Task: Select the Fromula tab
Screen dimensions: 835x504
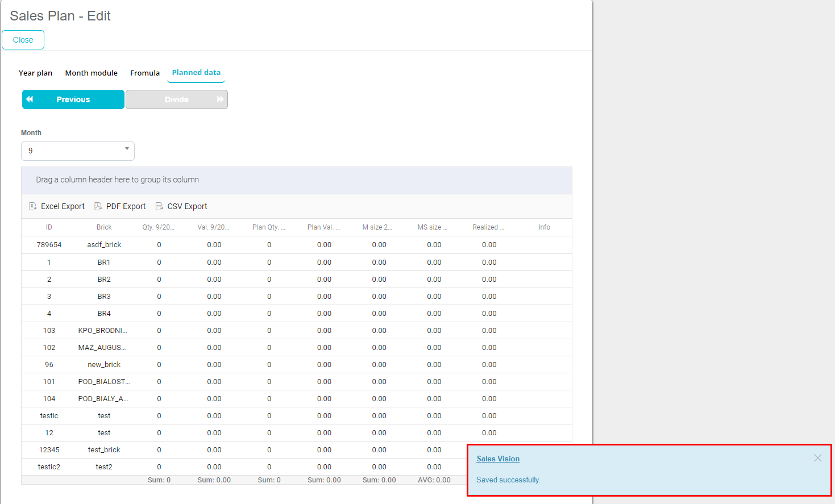Action: (145, 73)
